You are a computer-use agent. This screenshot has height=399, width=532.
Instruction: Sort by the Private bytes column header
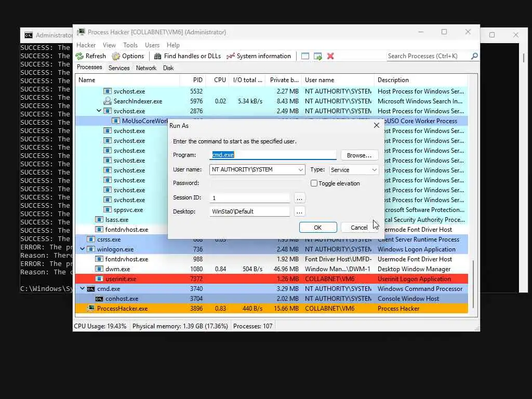(x=284, y=80)
